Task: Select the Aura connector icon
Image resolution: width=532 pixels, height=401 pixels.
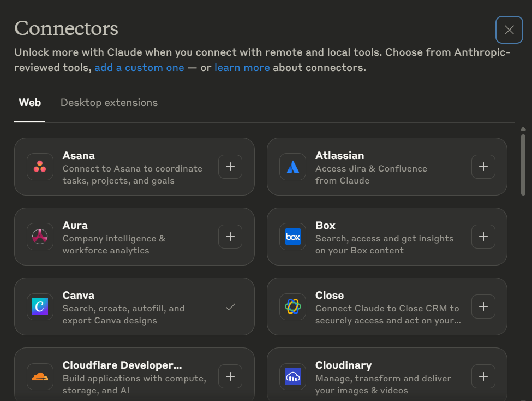Action: click(39, 237)
